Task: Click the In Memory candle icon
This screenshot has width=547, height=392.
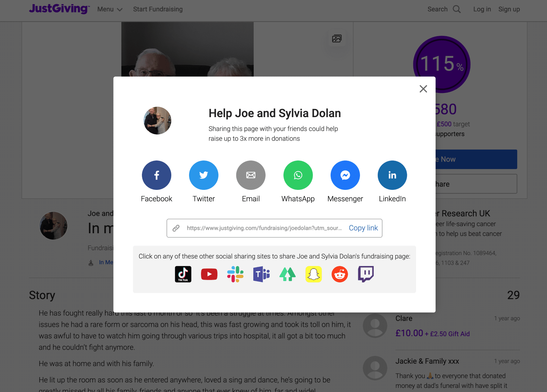Action: point(91,263)
